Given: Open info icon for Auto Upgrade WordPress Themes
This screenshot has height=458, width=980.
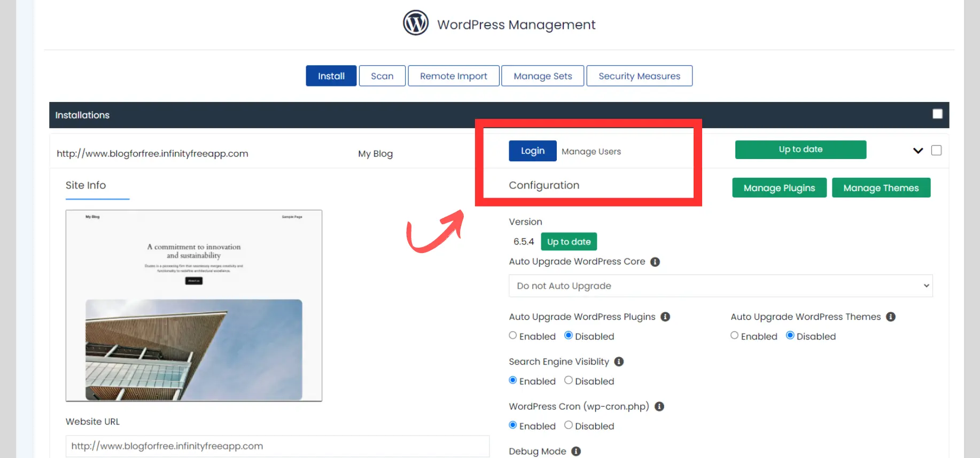Looking at the screenshot, I should 891,317.
